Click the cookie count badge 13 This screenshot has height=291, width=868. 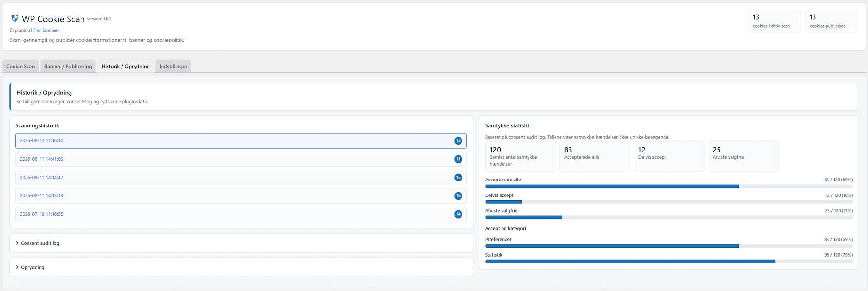458,141
